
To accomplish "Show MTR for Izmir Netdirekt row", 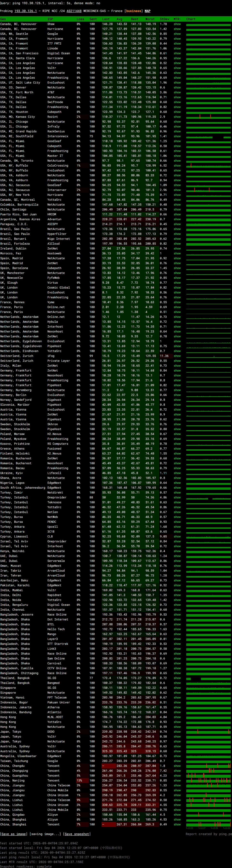I will coord(177,493).
